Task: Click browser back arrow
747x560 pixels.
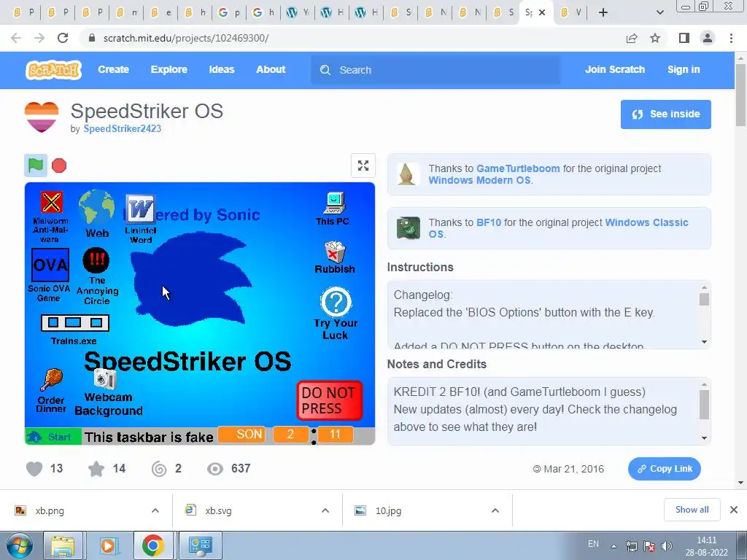Action: 16,38
